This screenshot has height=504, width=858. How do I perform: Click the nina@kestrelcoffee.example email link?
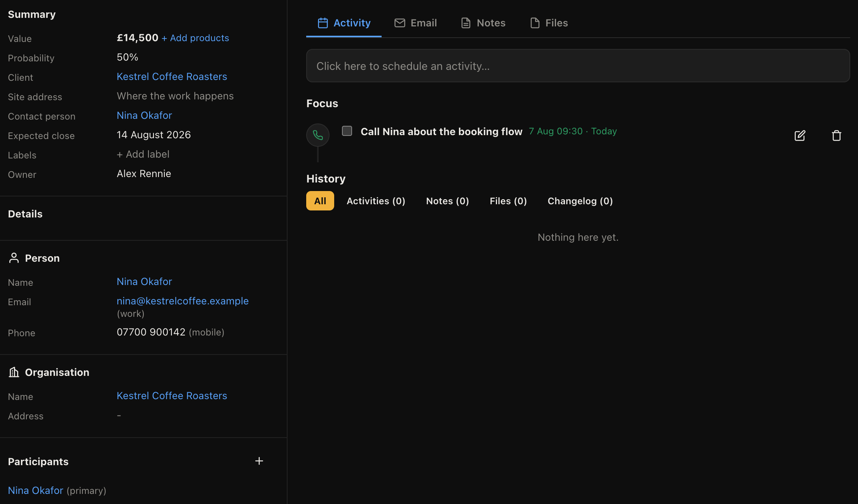[183, 301]
